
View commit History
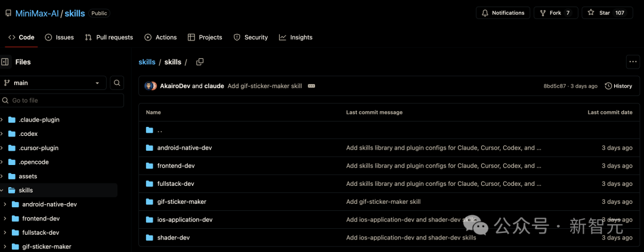click(x=618, y=86)
